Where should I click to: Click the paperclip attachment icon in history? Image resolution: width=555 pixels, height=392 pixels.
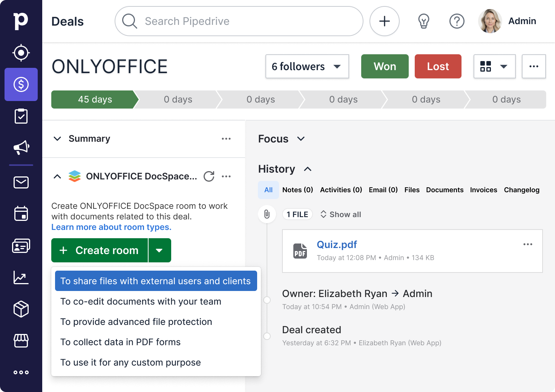pyautogui.click(x=267, y=214)
